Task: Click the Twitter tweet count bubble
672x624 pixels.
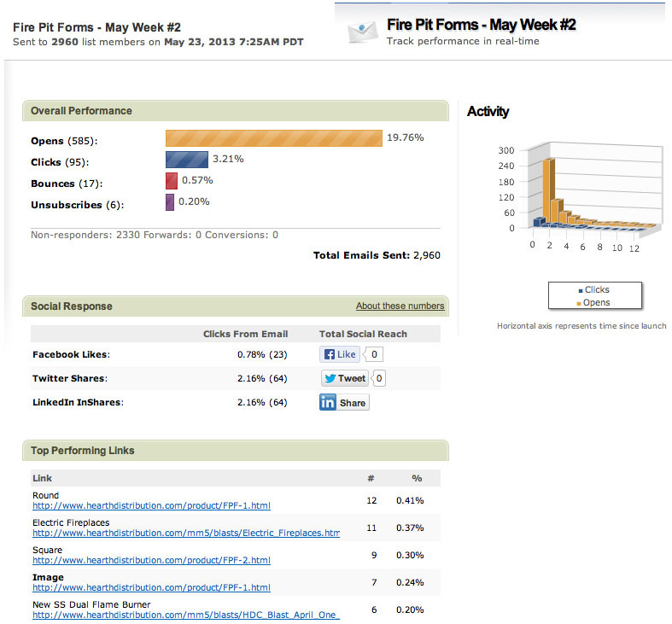Action: pos(380,378)
